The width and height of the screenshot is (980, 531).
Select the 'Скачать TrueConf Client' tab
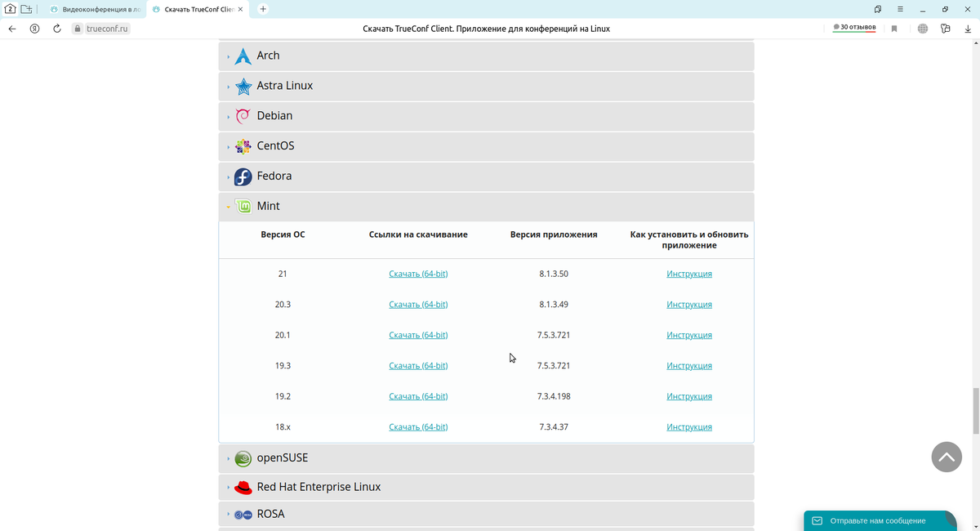click(196, 9)
